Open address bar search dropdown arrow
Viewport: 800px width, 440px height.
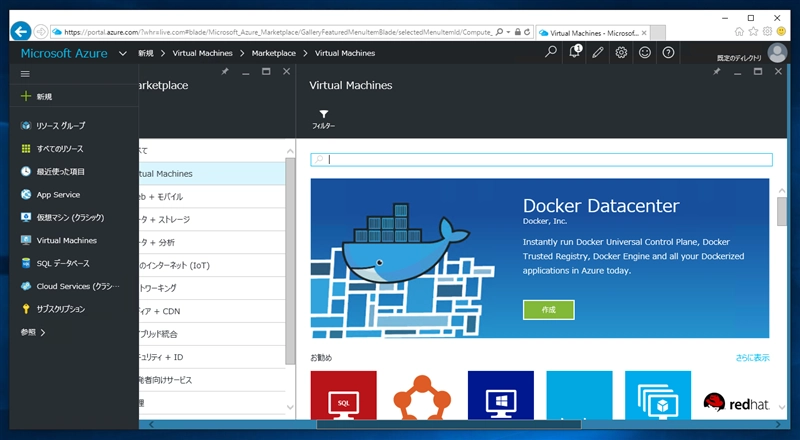[x=508, y=32]
